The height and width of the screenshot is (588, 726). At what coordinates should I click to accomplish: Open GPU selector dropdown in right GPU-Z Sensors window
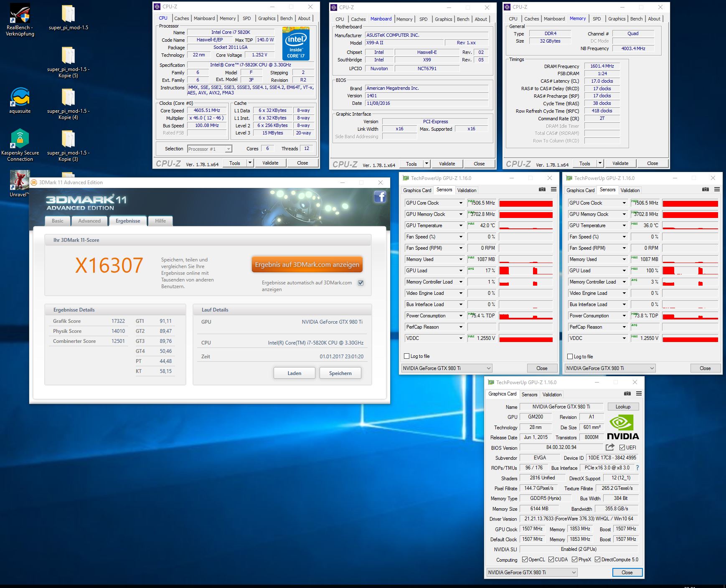[610, 368]
